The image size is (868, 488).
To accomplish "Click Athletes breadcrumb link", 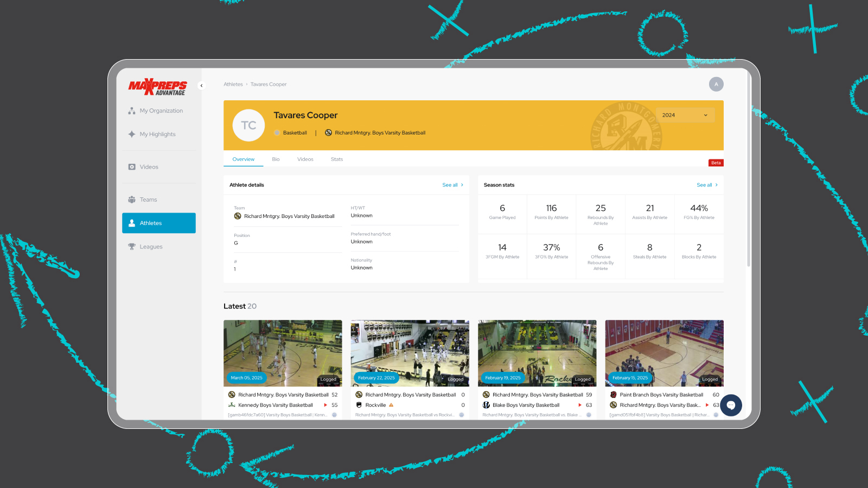I will click(233, 85).
